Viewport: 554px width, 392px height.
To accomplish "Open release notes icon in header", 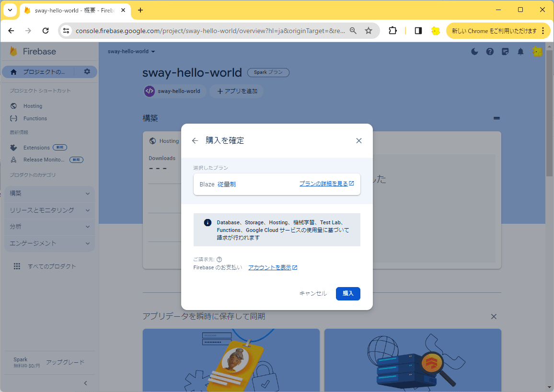I will 505,52.
